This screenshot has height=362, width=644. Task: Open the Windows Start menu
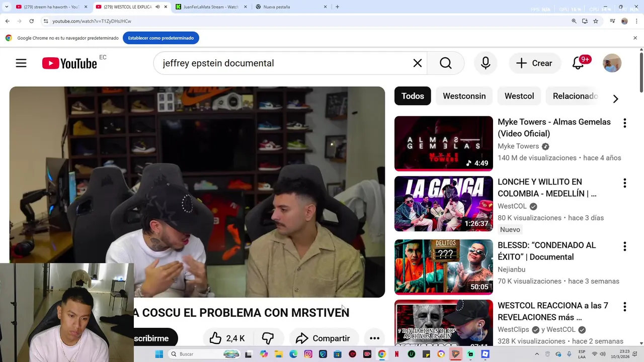click(x=159, y=354)
